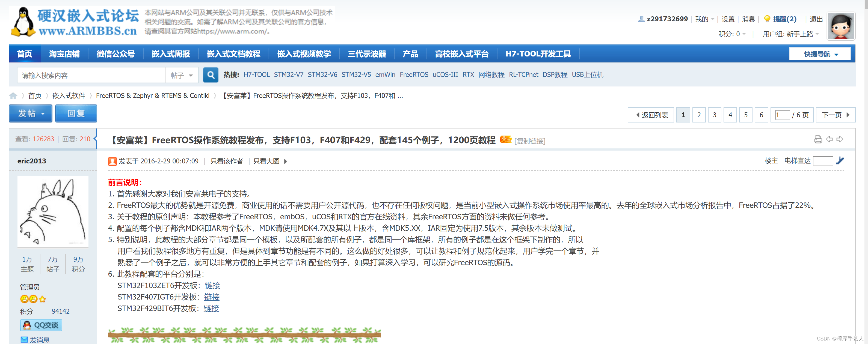Screen dimensions: 868x344
Task: Click the penguin forum logo
Action: coord(23,22)
